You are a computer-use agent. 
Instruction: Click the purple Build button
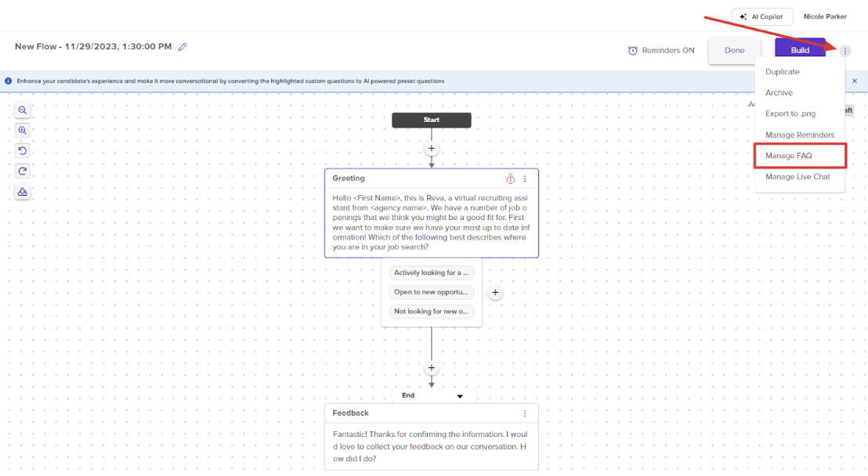pos(800,50)
